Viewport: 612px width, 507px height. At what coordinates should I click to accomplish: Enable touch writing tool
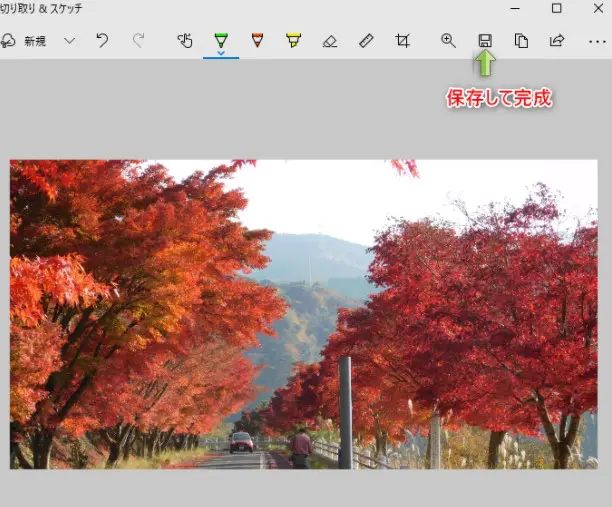tap(185, 41)
